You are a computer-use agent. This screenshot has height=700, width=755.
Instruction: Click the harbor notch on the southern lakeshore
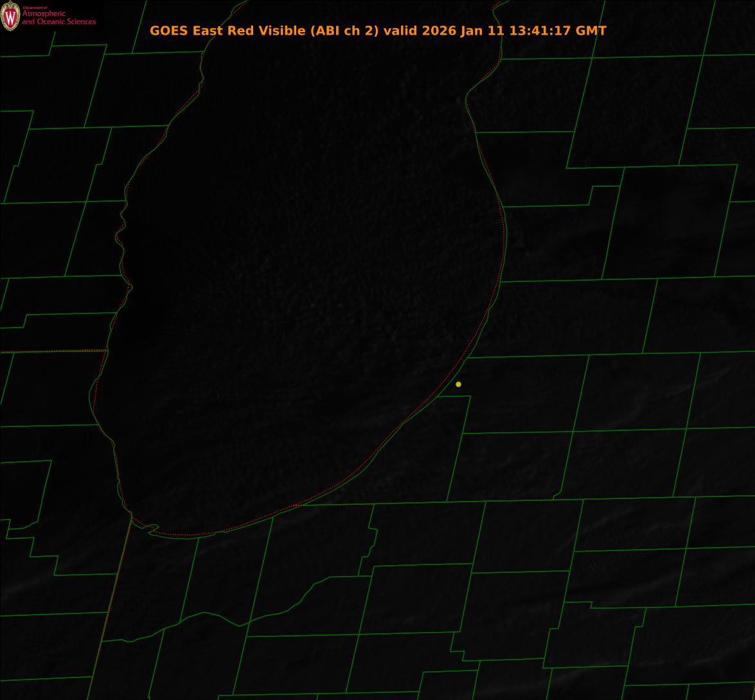click(151, 529)
